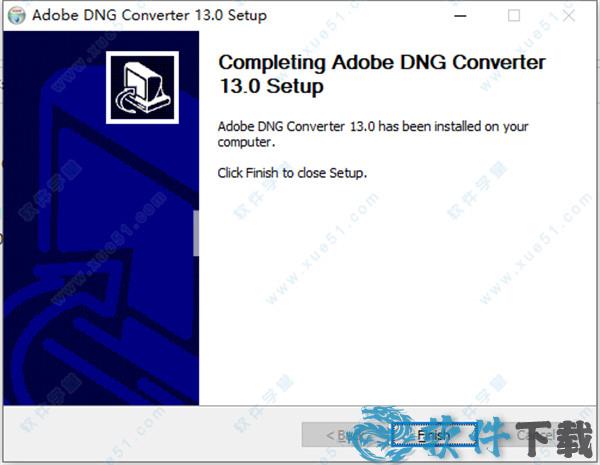Click the blue 软件 watermark characters

465,436
